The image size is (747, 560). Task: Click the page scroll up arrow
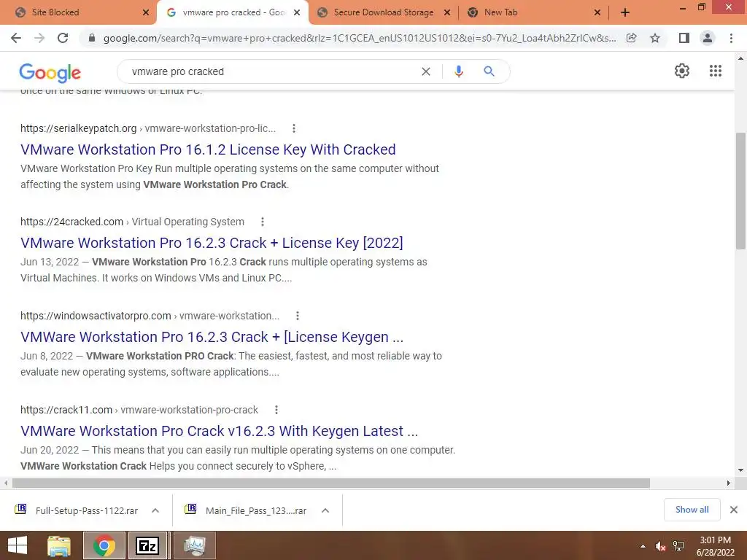click(740, 58)
